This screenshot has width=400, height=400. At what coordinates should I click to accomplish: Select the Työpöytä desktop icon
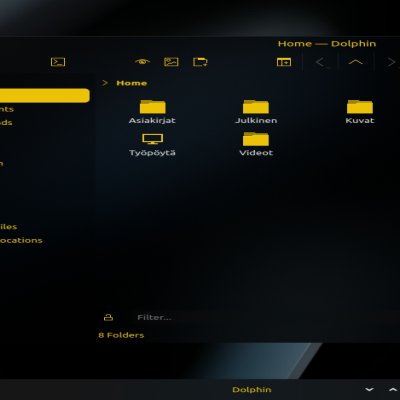153,139
